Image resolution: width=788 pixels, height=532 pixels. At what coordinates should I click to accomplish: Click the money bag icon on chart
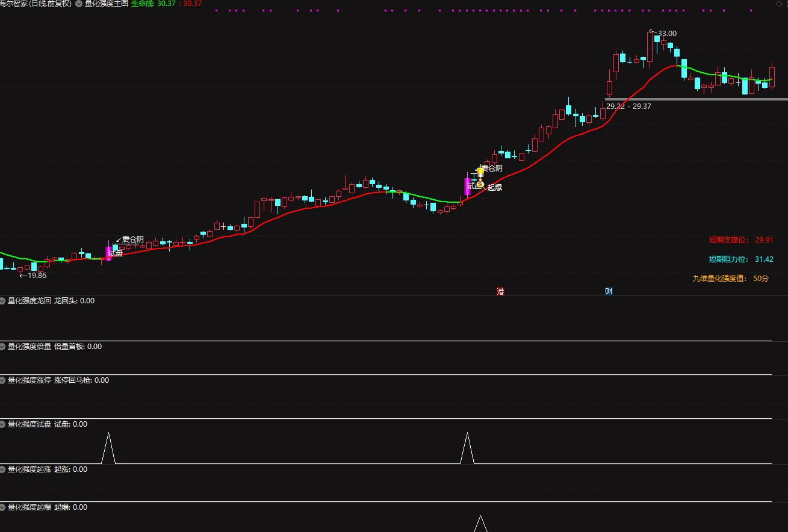point(480,182)
